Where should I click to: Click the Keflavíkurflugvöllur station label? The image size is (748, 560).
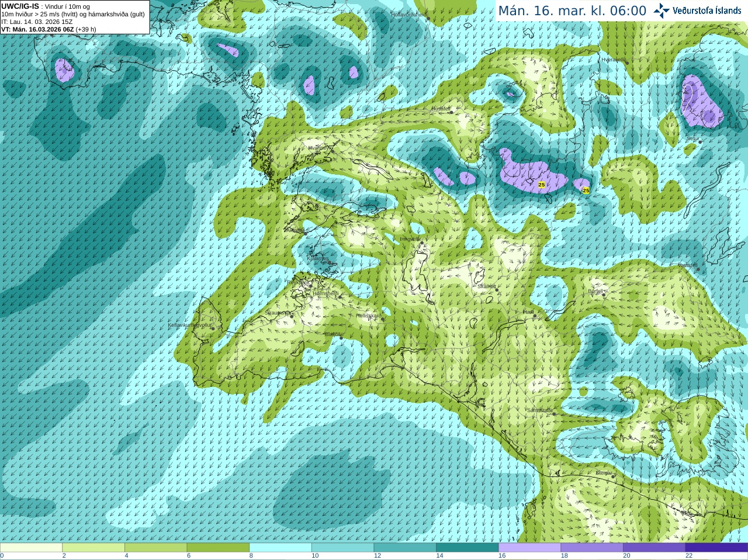[189, 325]
